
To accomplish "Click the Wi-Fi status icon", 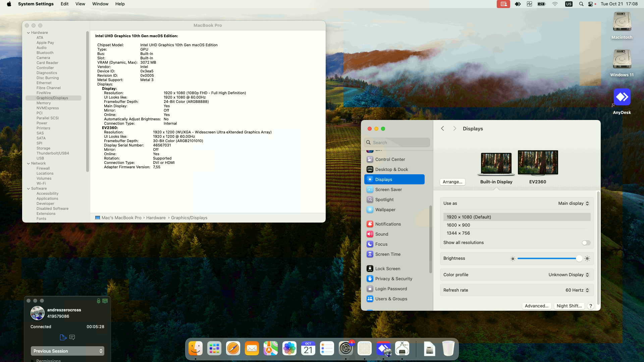I will click(555, 4).
